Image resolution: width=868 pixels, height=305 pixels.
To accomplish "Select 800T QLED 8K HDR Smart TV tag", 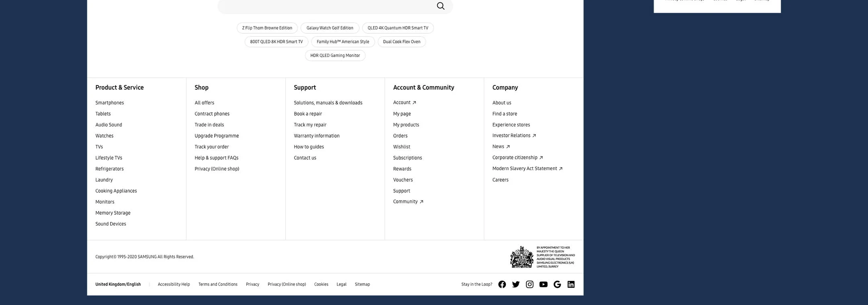I will [x=276, y=42].
